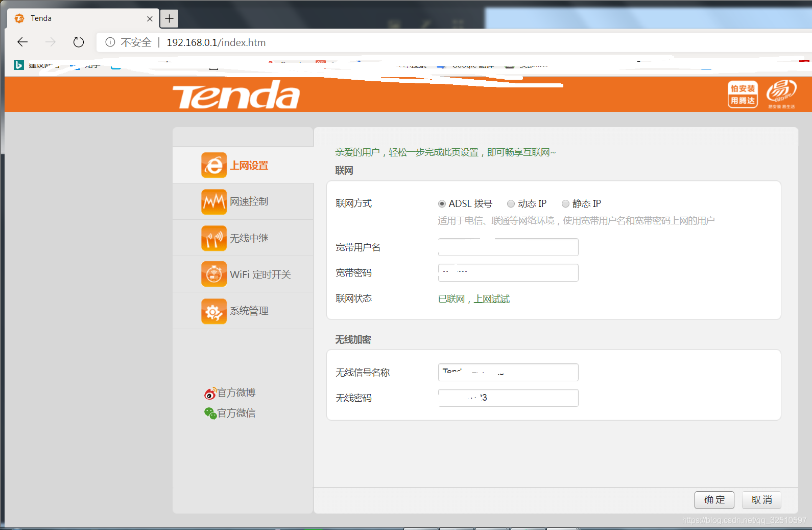This screenshot has width=812, height=530.
Task: Click the 易 easylife logo icon
Action: coord(781,94)
